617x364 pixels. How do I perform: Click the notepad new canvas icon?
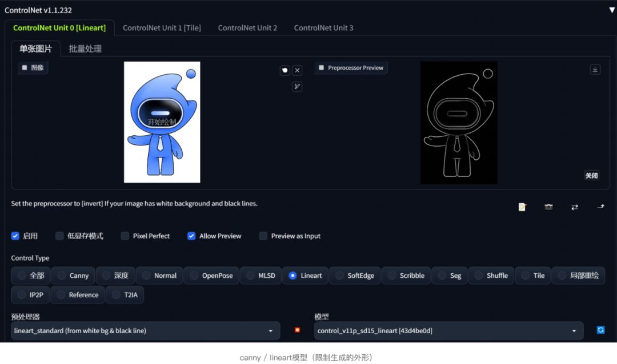[522, 207]
